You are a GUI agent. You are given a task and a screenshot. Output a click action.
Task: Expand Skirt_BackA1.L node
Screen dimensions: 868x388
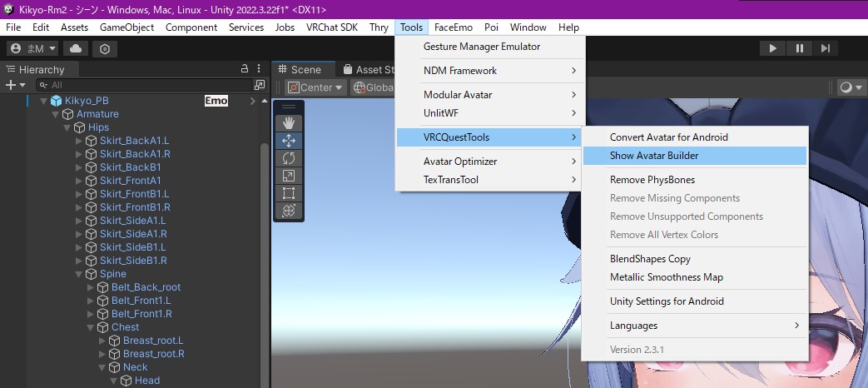click(78, 141)
